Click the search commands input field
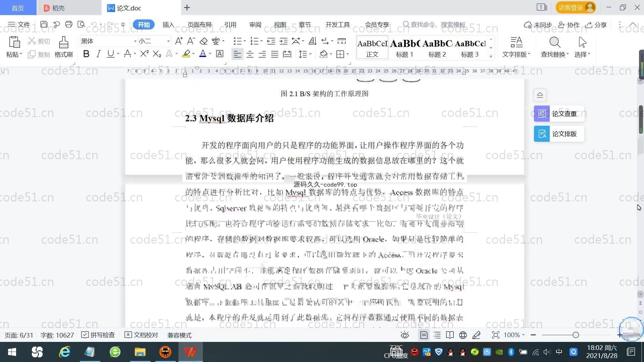The width and height of the screenshot is (644, 362). click(x=435, y=24)
